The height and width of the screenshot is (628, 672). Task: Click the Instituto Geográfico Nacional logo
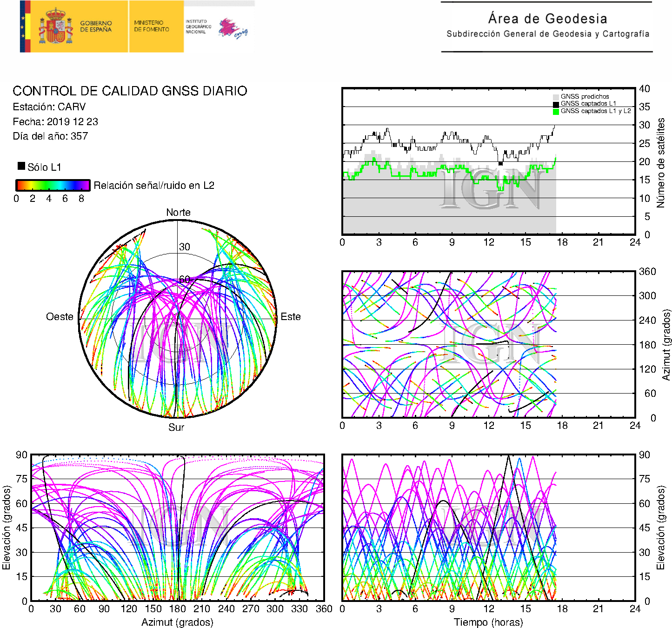tap(216, 28)
